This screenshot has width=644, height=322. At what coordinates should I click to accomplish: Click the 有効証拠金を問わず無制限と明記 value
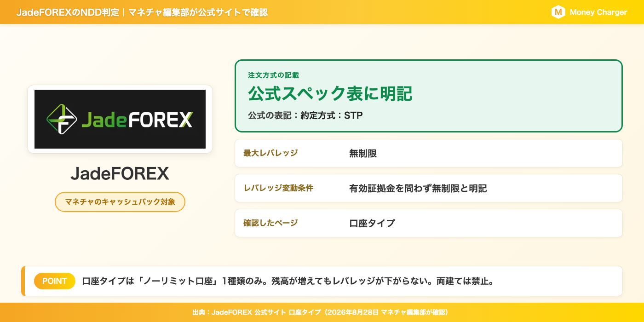(418, 189)
